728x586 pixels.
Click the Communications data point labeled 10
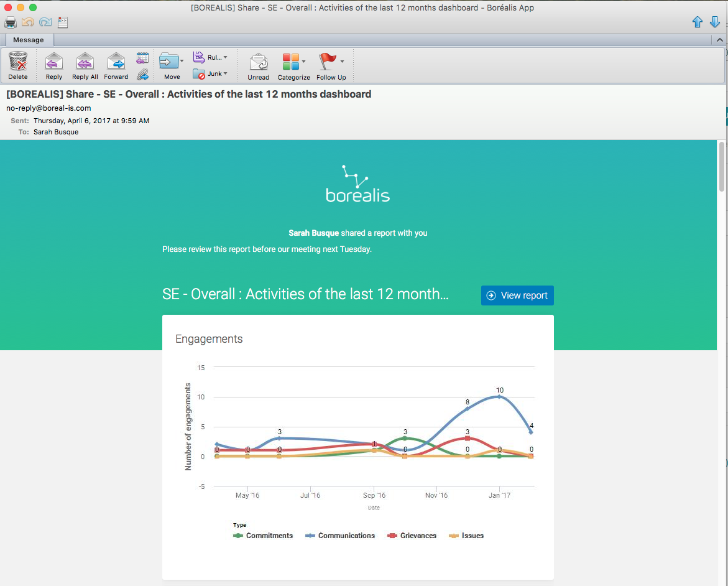500,396
